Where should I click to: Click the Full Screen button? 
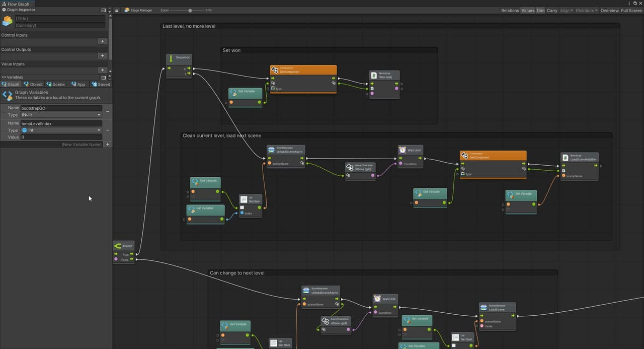pos(631,11)
